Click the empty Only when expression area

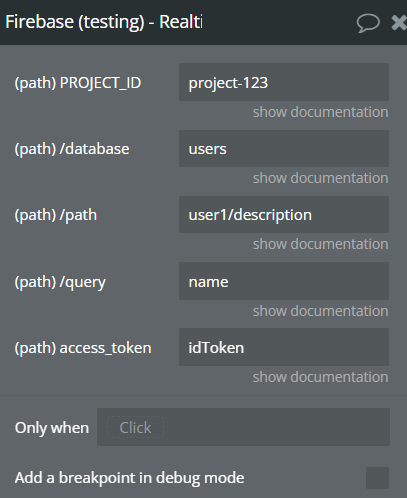[x=277, y=427]
